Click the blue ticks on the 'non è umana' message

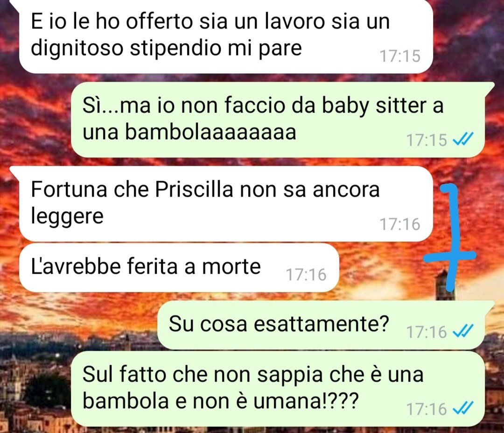pyautogui.click(x=463, y=409)
